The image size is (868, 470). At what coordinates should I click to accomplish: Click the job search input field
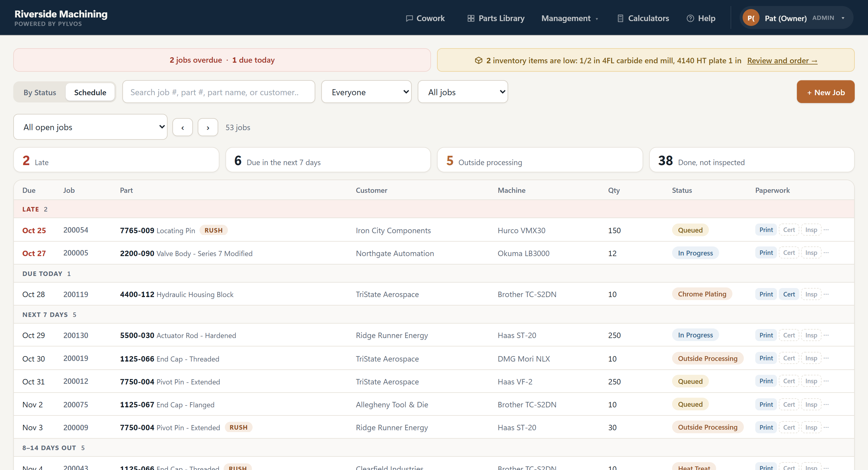click(x=219, y=92)
